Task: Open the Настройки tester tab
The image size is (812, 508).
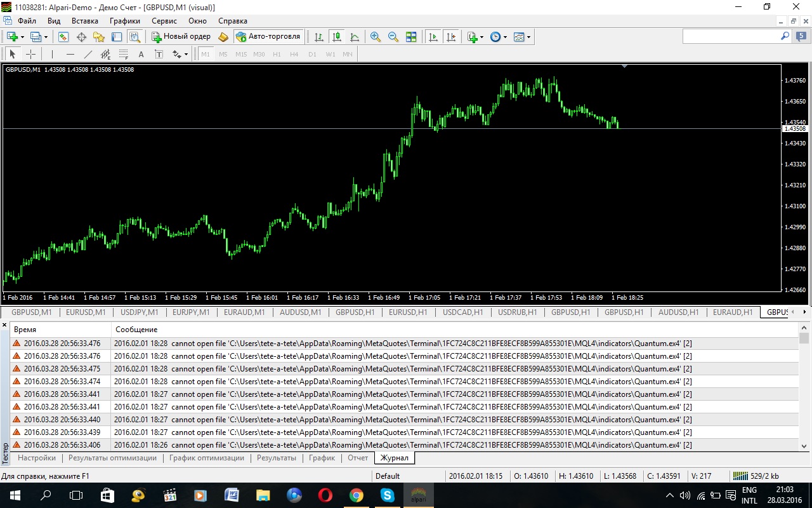Action: coord(37,458)
